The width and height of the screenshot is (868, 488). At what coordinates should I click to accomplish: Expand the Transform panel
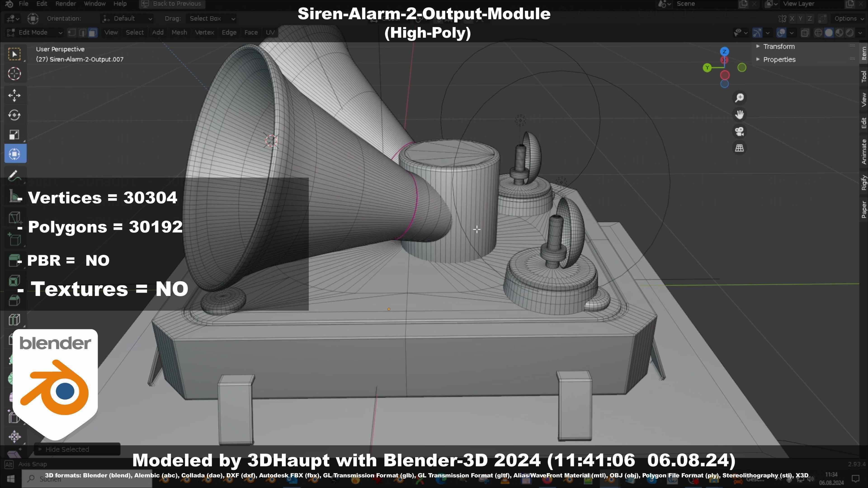(778, 47)
